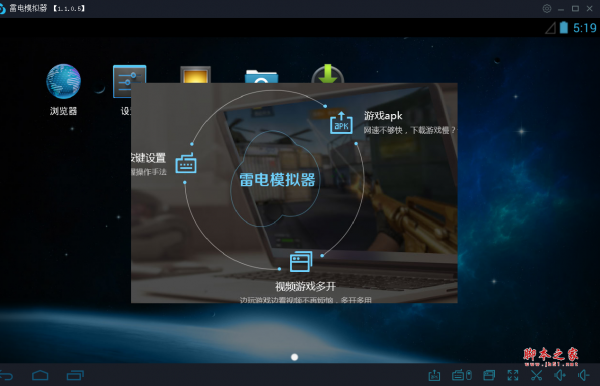The image size is (600, 386).
Task: Maximize the emulator window
Action: point(575,8)
